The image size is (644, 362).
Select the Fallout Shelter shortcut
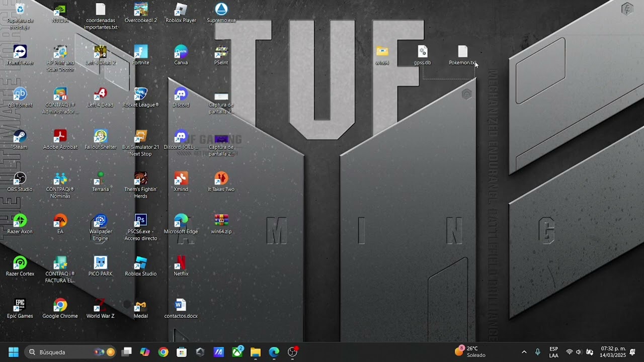tap(101, 140)
